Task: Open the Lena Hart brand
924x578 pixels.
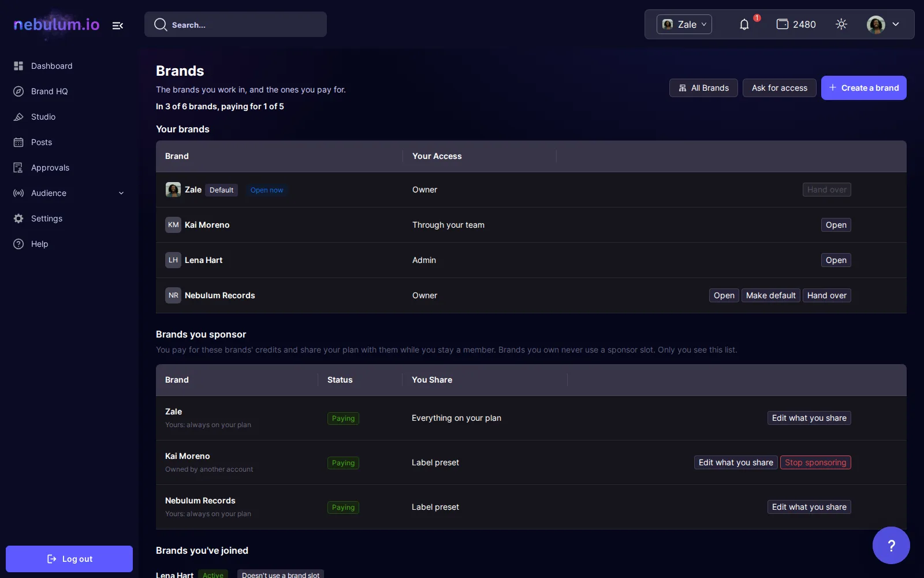Action: coord(836,260)
